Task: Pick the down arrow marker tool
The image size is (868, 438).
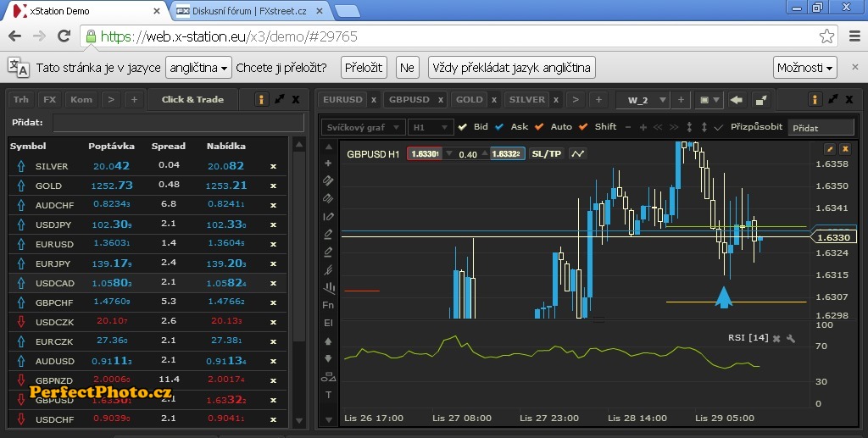Action: click(x=328, y=359)
